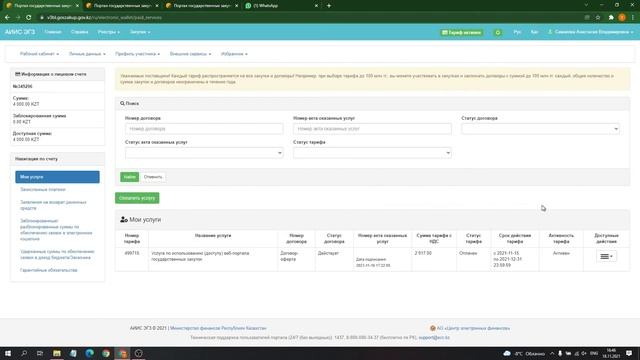Click the browser forward arrow

tap(18, 18)
